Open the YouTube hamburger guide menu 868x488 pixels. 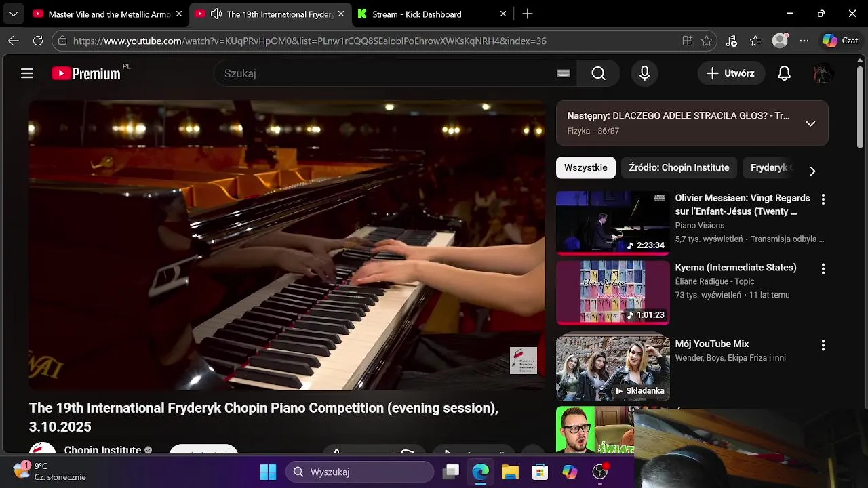pyautogui.click(x=27, y=73)
